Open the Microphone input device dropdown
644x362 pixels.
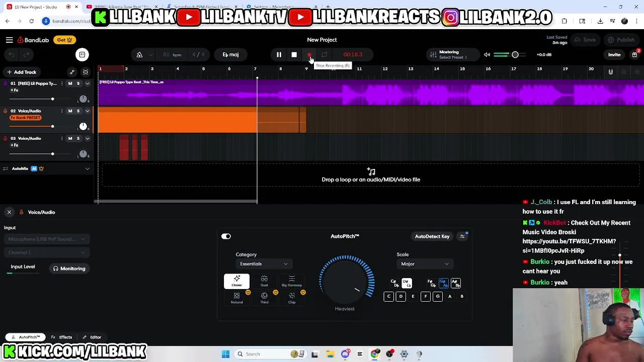47,239
